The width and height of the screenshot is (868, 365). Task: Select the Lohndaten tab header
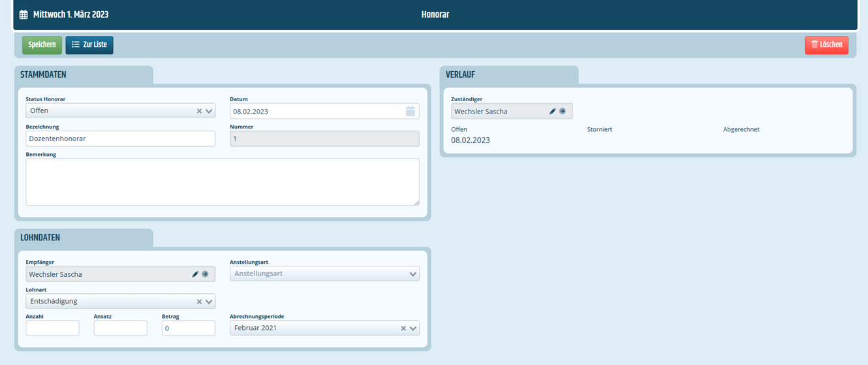[x=84, y=238]
